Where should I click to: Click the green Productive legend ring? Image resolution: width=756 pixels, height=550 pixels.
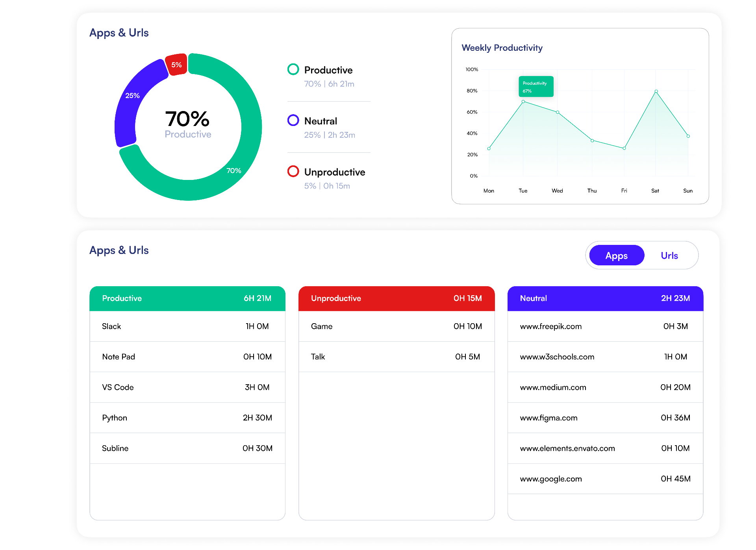293,69
